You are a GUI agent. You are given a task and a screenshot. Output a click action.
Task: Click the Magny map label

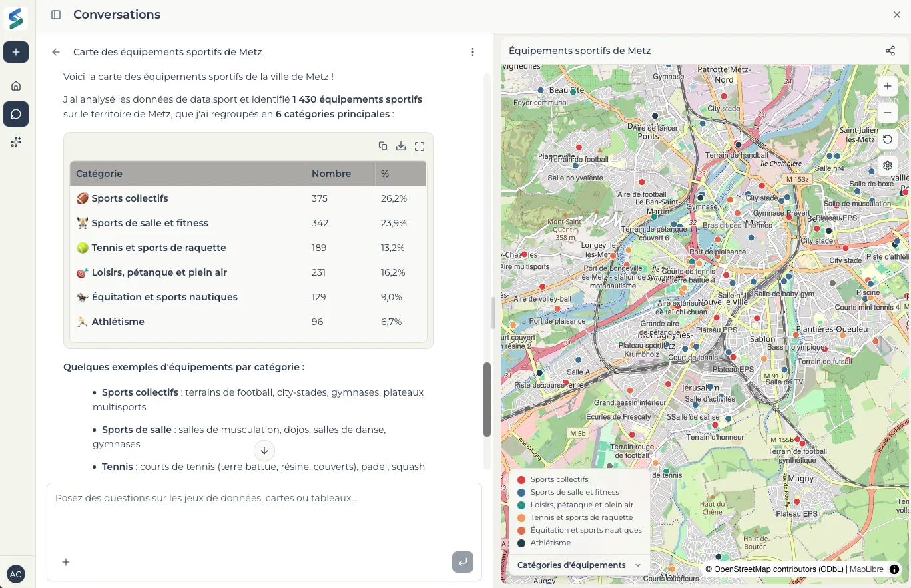pos(801,479)
